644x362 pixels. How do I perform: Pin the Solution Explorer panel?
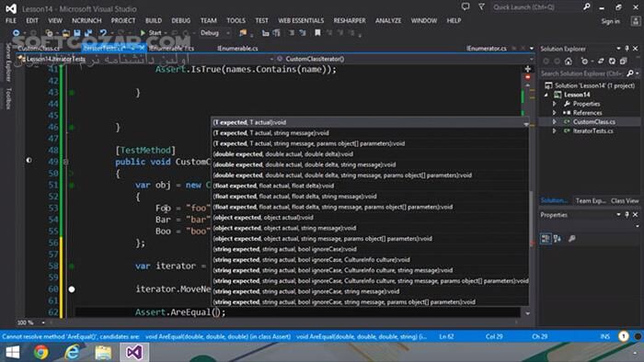point(627,49)
